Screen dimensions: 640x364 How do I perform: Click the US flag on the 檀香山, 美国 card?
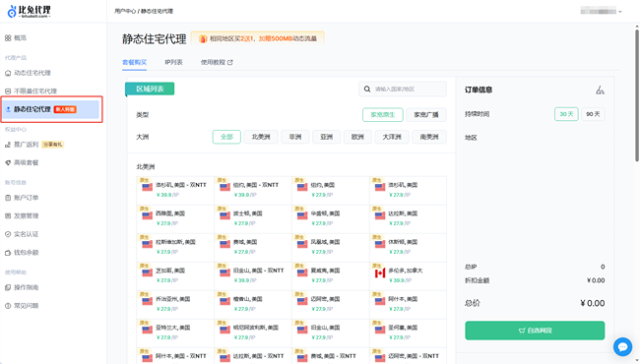pos(224,302)
